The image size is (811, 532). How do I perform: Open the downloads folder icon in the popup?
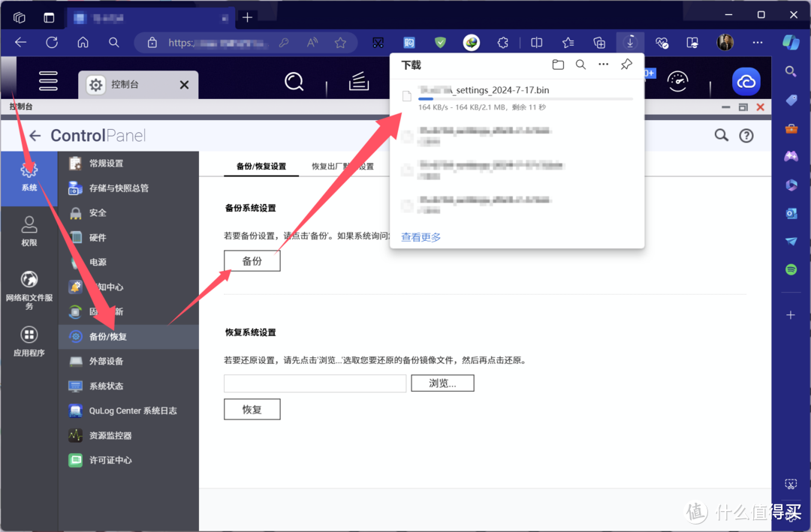click(x=558, y=65)
